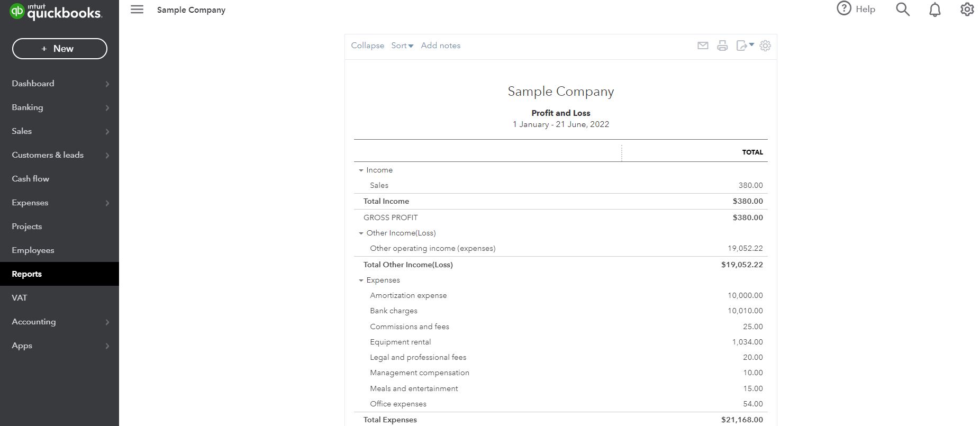Click the + New button
The height and width of the screenshot is (426, 980).
(60, 49)
